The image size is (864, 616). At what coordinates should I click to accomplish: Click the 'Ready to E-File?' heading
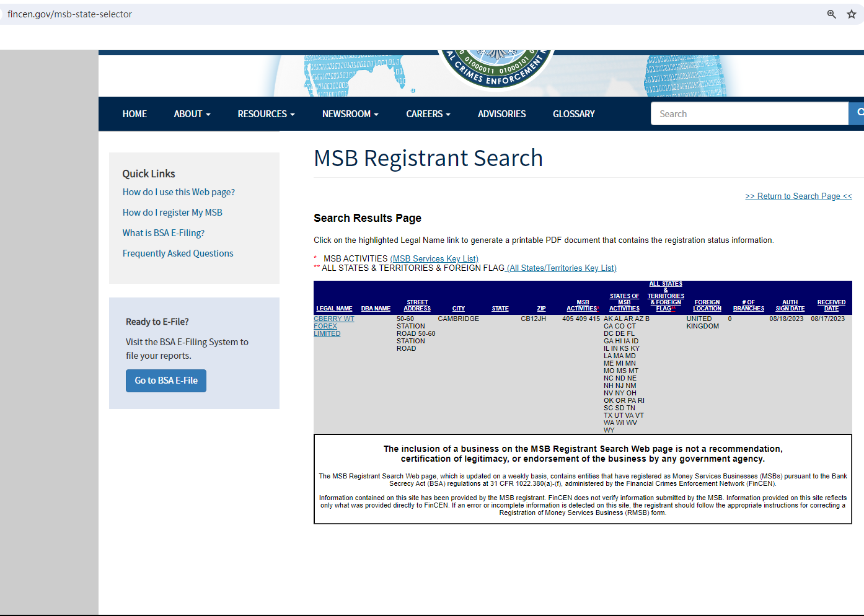(157, 322)
